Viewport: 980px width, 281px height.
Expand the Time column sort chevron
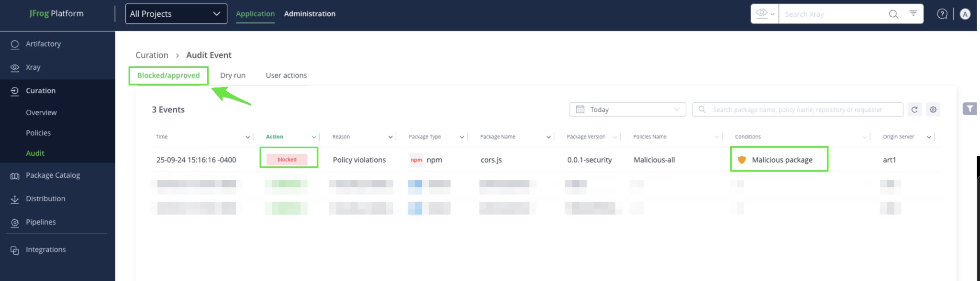[x=247, y=137]
